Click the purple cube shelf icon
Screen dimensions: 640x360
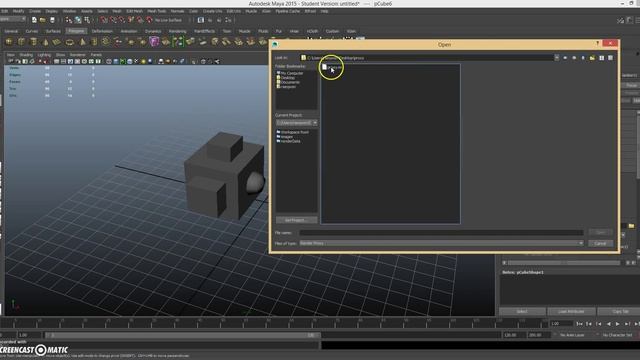tap(154, 41)
